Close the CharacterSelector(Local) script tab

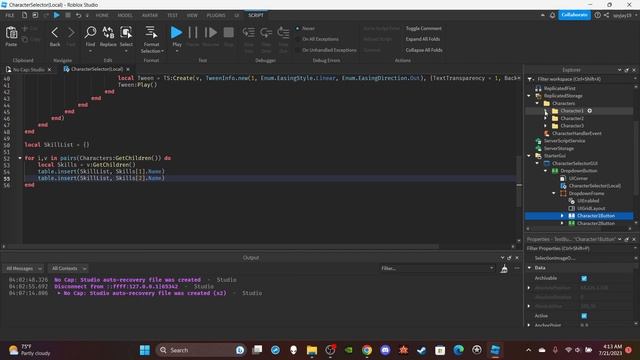pos(128,69)
